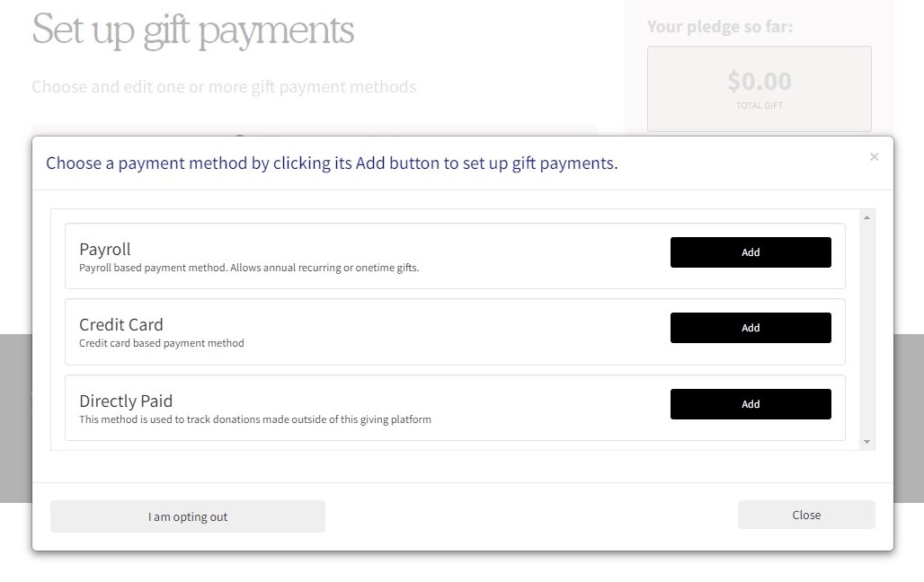Viewport: 924px width, 582px height.
Task: Click the scroll-up arrow in payment list
Action: click(867, 217)
